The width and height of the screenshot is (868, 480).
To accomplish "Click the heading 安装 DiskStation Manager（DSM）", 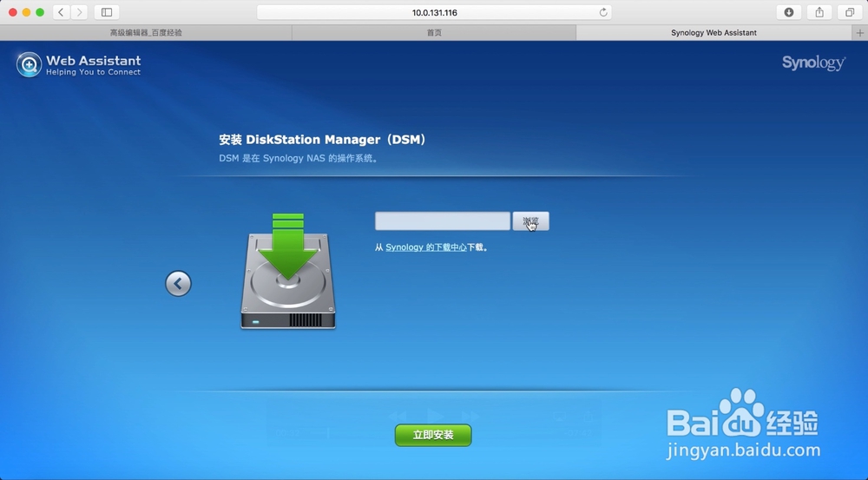I will click(322, 140).
